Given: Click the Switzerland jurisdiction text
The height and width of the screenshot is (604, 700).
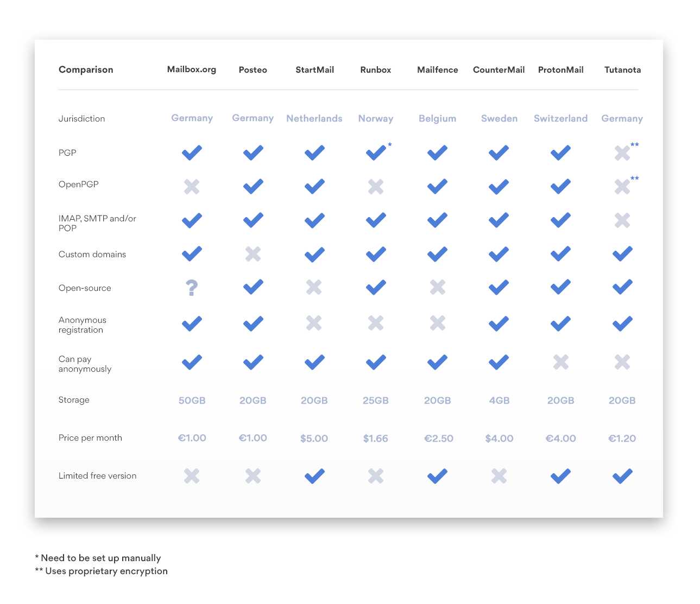Looking at the screenshot, I should click(560, 118).
